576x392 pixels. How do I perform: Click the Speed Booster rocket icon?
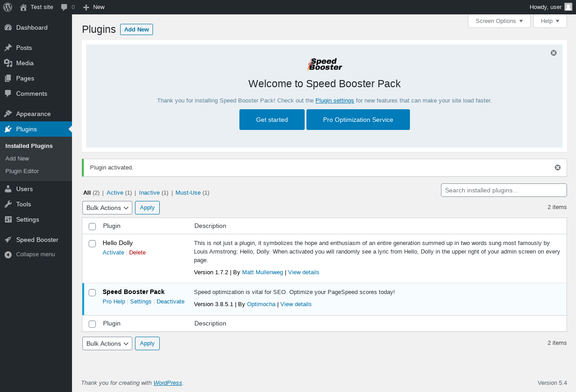[x=8, y=240]
